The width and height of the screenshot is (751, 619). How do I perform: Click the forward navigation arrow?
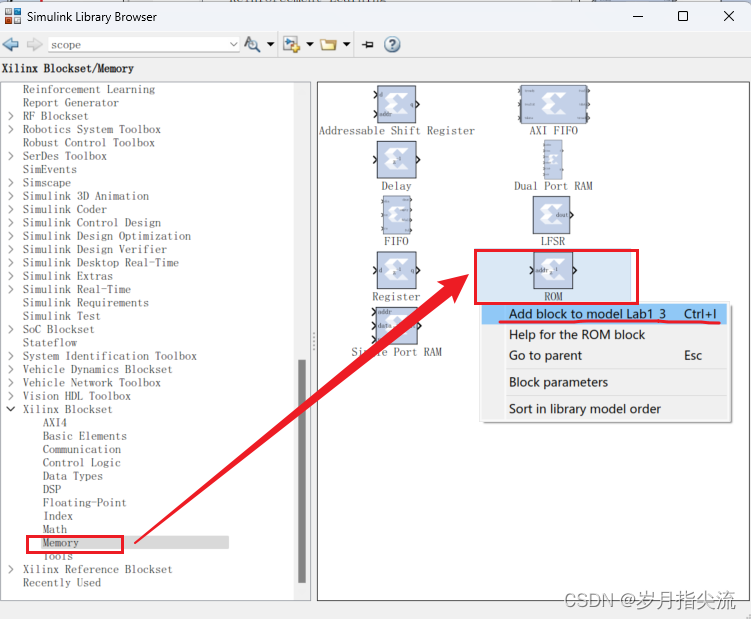click(34, 45)
